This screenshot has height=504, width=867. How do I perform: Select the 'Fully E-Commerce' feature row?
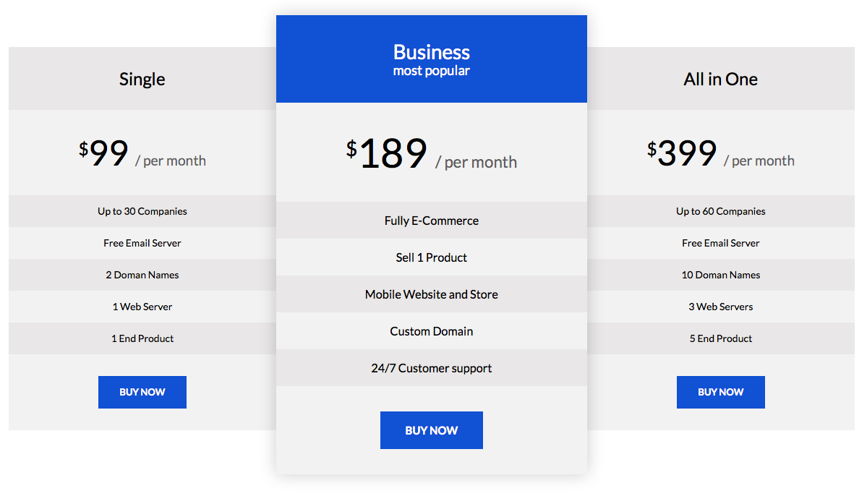click(431, 221)
